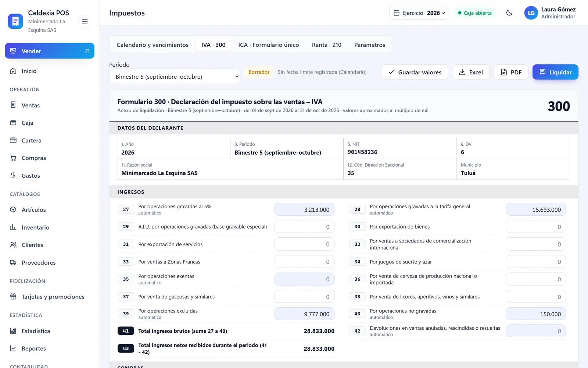
Task: Click the row 38 licores value field
Action: (536, 297)
